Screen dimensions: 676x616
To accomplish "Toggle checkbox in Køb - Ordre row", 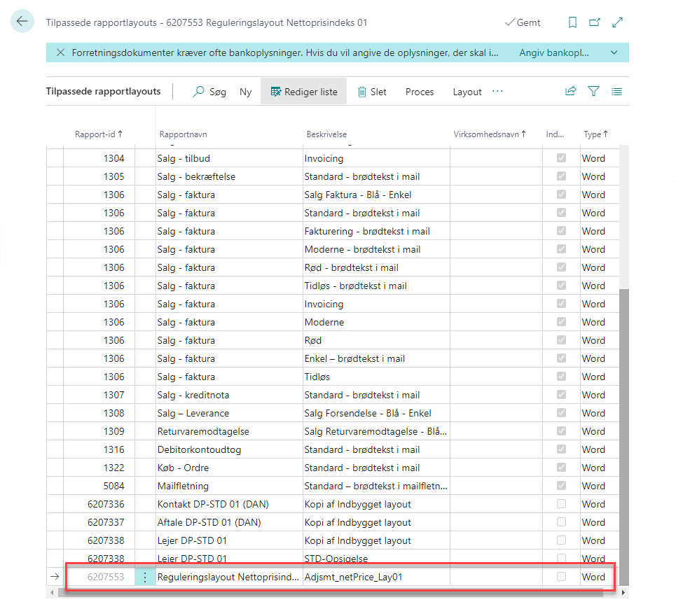I will (x=561, y=468).
